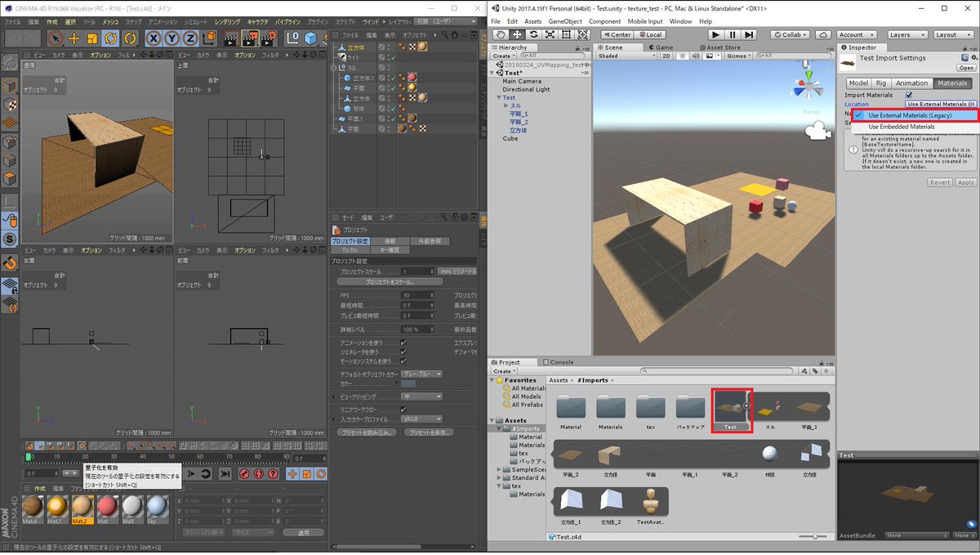Screen dimensions: 980x555
Task: Open the Rig tab in Inspector
Action: pos(880,83)
